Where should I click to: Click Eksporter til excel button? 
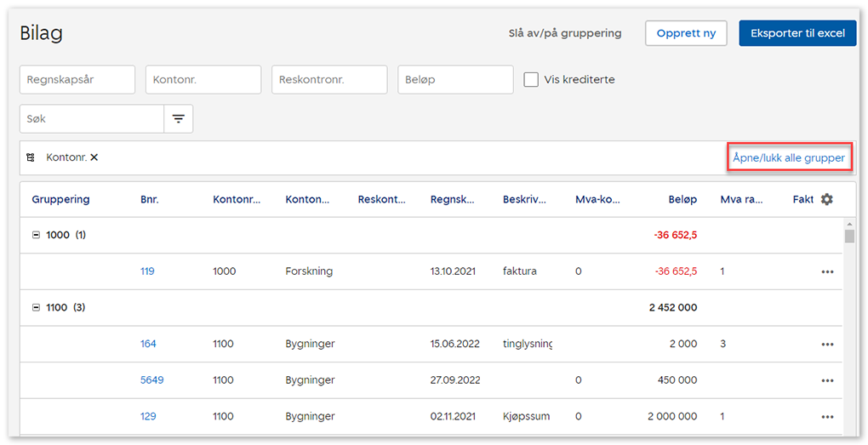click(797, 33)
